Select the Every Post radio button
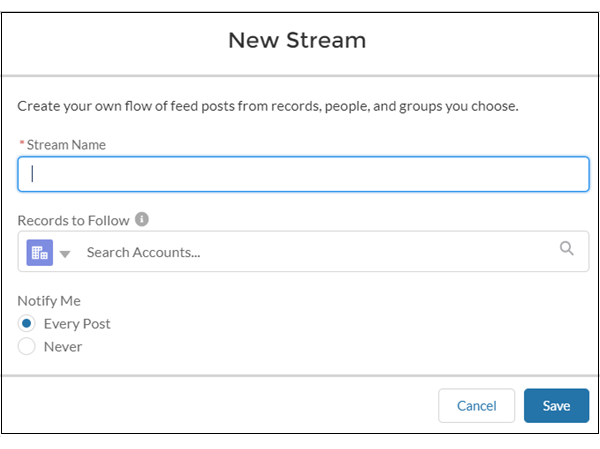 [x=26, y=323]
